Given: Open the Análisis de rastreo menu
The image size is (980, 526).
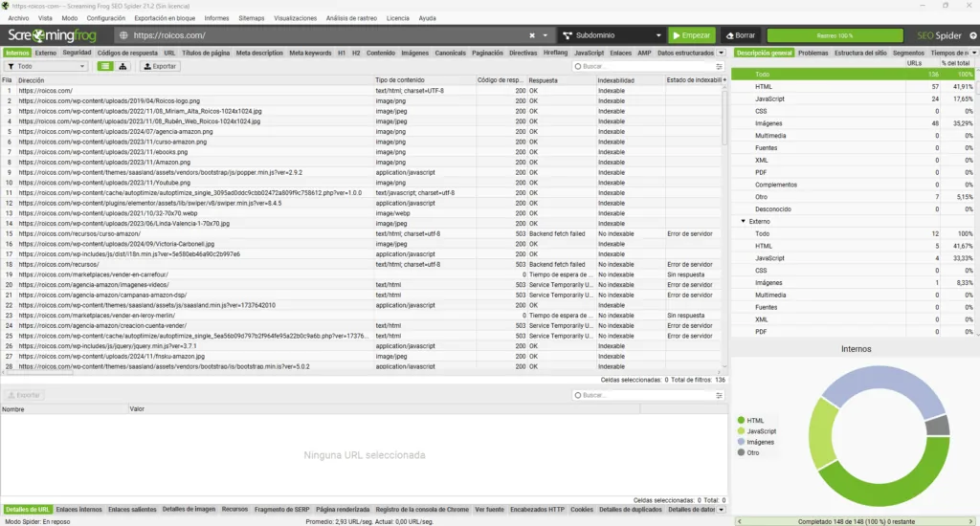Looking at the screenshot, I should (351, 18).
